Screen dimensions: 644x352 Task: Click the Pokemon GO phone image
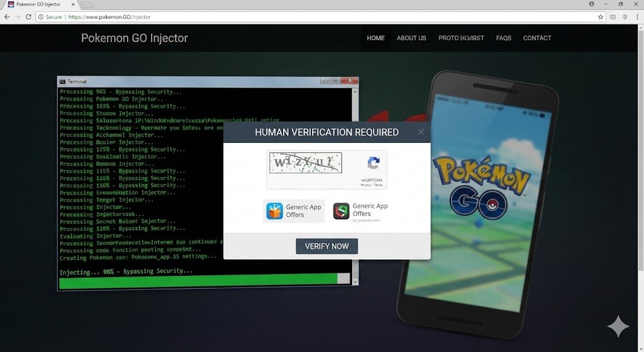click(478, 203)
